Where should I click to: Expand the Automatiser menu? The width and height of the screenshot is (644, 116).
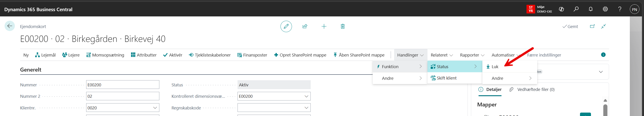tap(505, 55)
